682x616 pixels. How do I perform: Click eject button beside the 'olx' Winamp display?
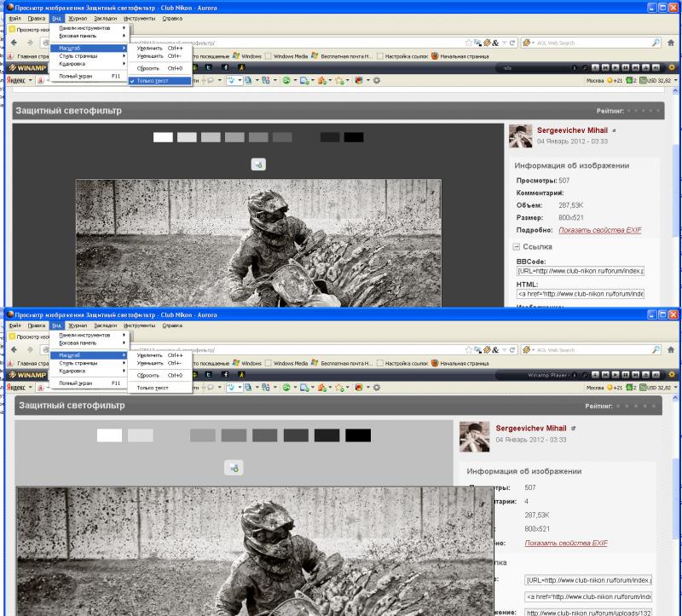click(646, 67)
